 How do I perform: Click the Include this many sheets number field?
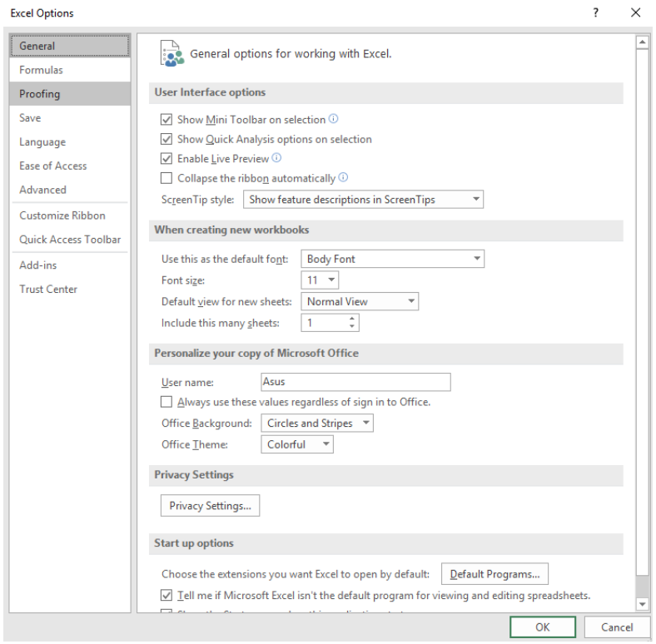(x=324, y=323)
